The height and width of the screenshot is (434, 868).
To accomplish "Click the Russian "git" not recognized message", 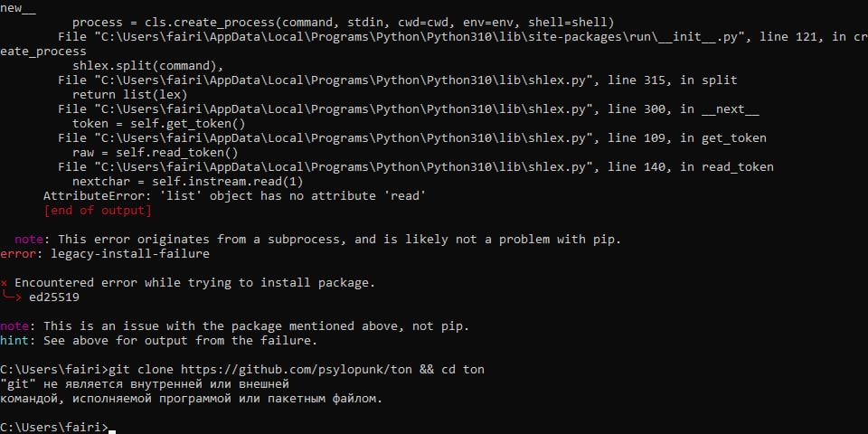I will 191,391.
